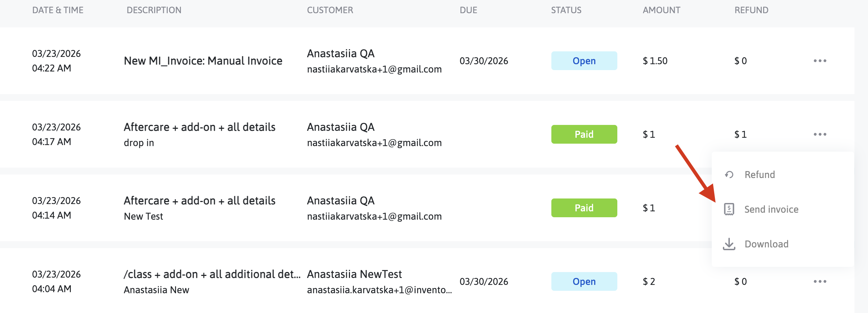
Task: Sort by DATE & TIME column header
Action: (x=58, y=10)
